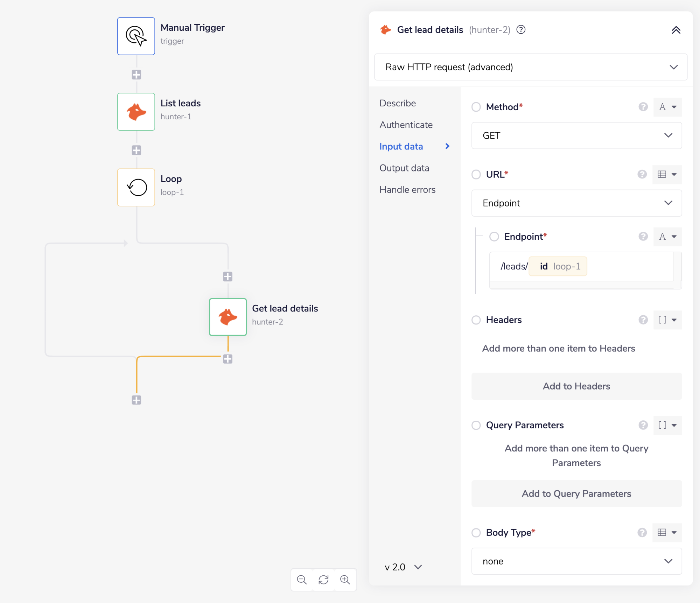Select the List leads hunter node icon
The width and height of the screenshot is (700, 603).
(136, 112)
